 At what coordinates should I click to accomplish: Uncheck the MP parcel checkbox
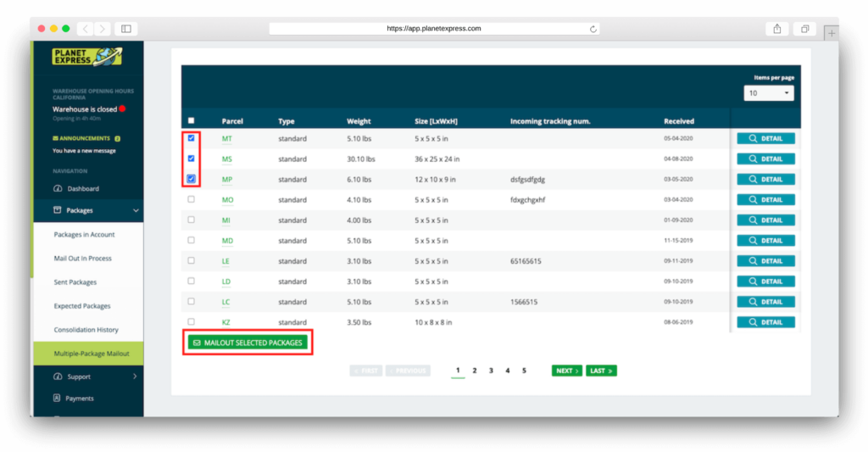click(191, 179)
